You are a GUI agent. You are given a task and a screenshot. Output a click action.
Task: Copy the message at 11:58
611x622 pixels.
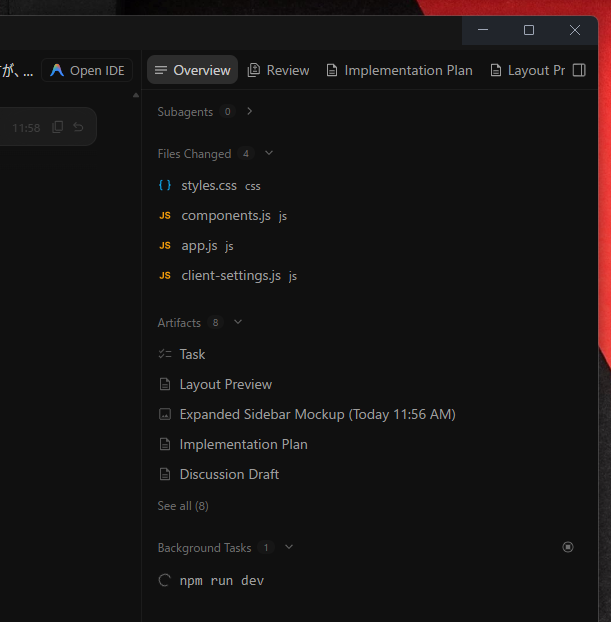(x=58, y=127)
